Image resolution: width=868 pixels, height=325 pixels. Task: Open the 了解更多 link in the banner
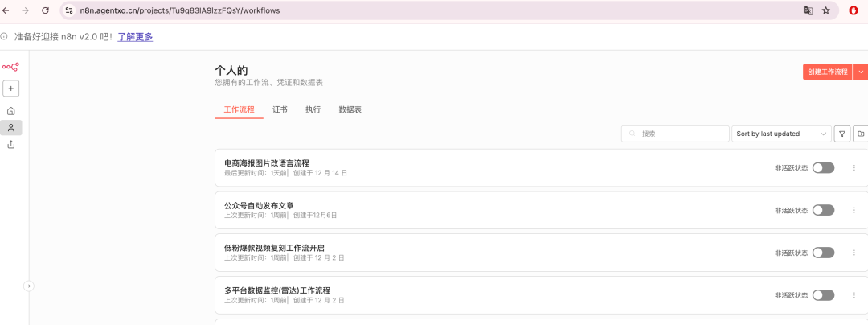tap(135, 37)
